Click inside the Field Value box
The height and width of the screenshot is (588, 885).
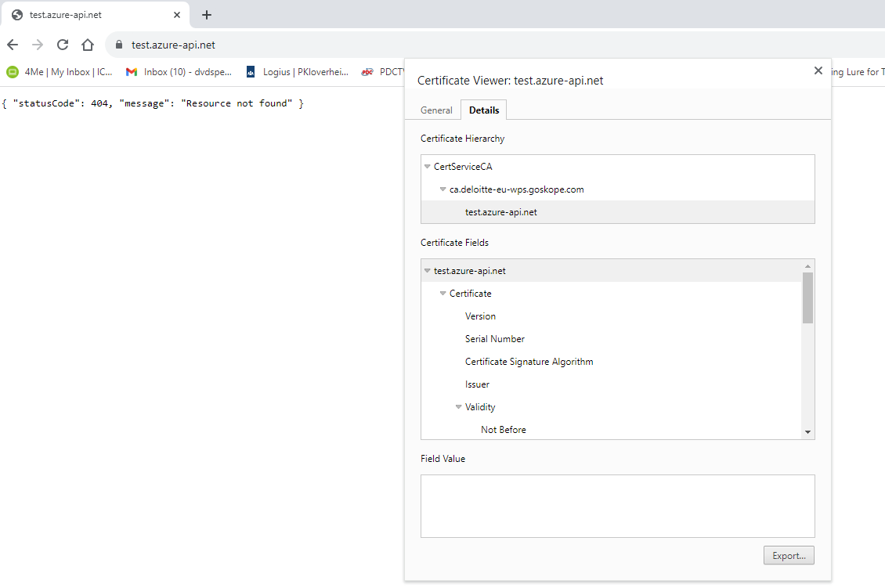pyautogui.click(x=617, y=506)
